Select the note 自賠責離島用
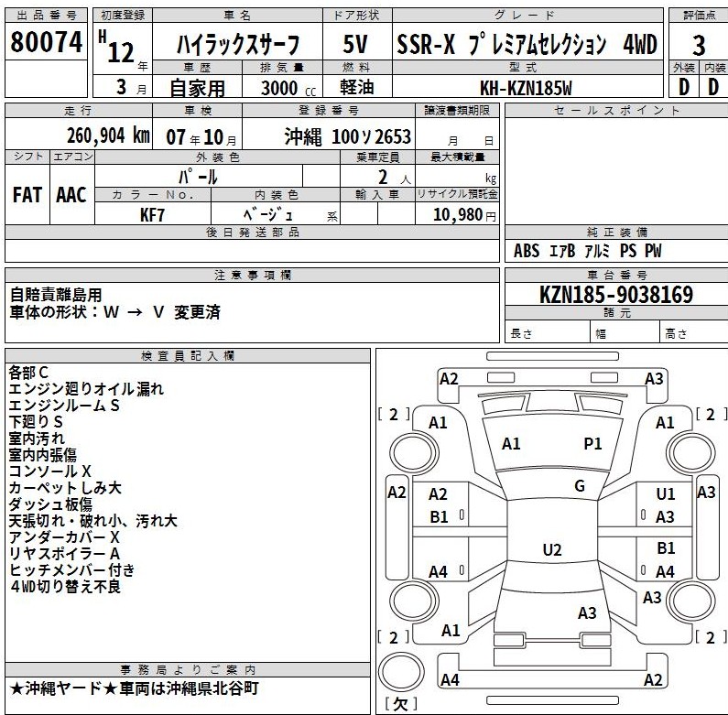 point(56,295)
